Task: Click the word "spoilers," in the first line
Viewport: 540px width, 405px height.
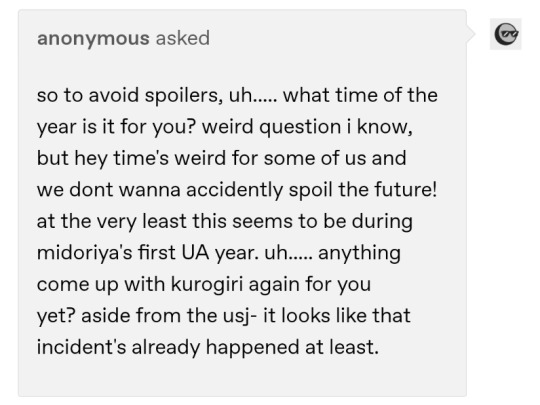Action: (184, 96)
